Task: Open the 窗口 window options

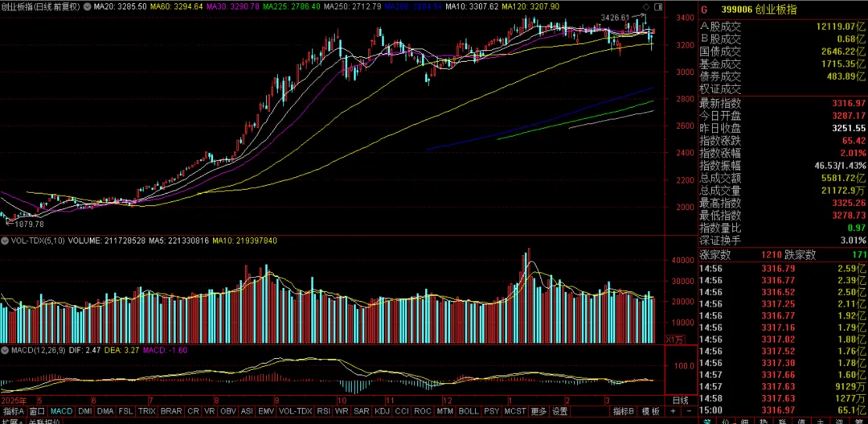Action: coord(37,411)
